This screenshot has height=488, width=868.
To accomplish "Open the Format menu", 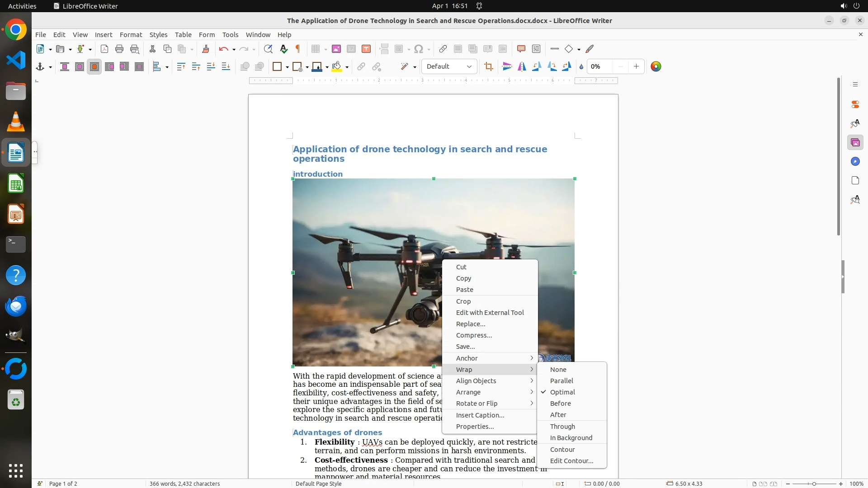I will click(131, 34).
